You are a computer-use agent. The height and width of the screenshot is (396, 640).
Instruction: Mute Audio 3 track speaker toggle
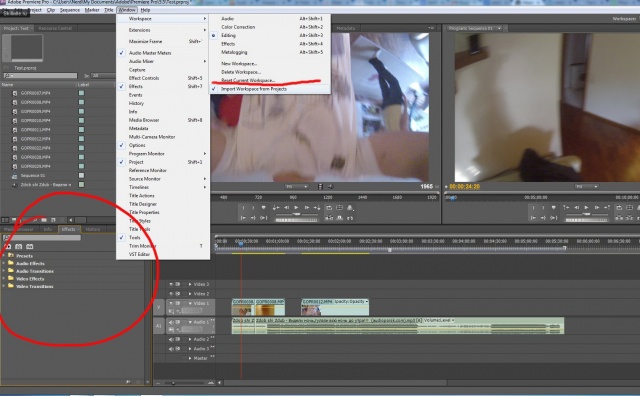[x=171, y=349]
